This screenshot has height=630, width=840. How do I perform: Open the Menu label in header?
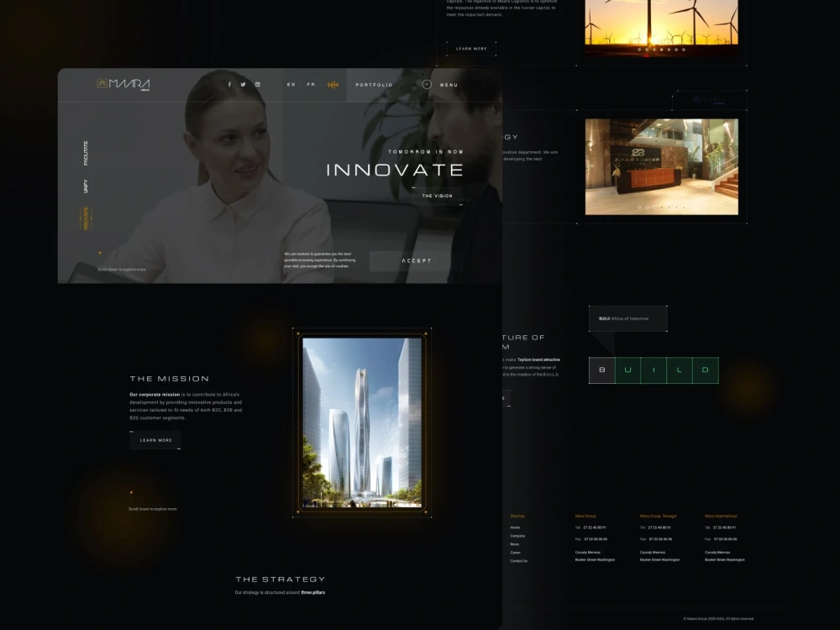tap(449, 85)
